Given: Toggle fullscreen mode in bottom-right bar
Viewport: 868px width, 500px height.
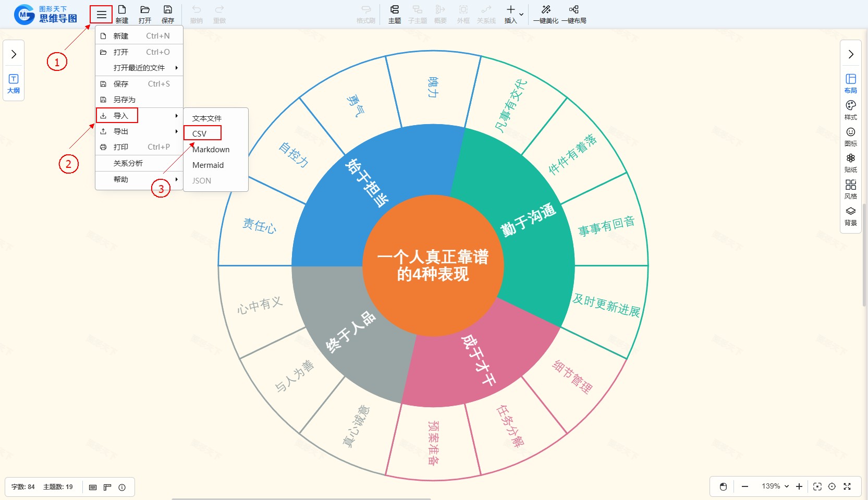Looking at the screenshot, I should click(x=847, y=486).
